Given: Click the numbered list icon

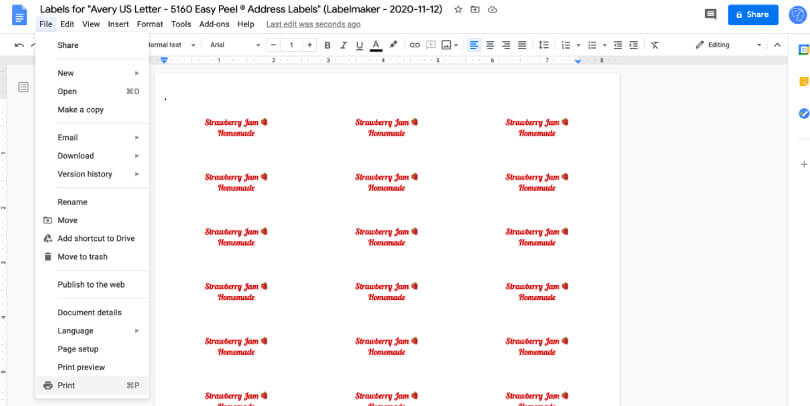Looking at the screenshot, I should click(x=566, y=45).
